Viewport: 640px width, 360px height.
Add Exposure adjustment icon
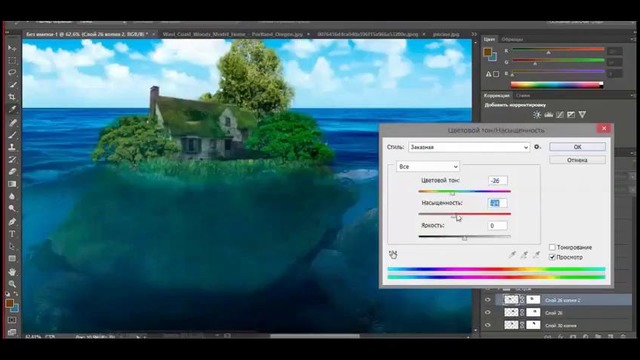(571, 115)
